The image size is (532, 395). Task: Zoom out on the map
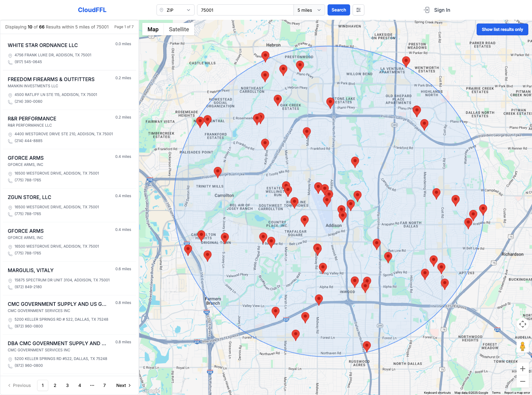523,381
